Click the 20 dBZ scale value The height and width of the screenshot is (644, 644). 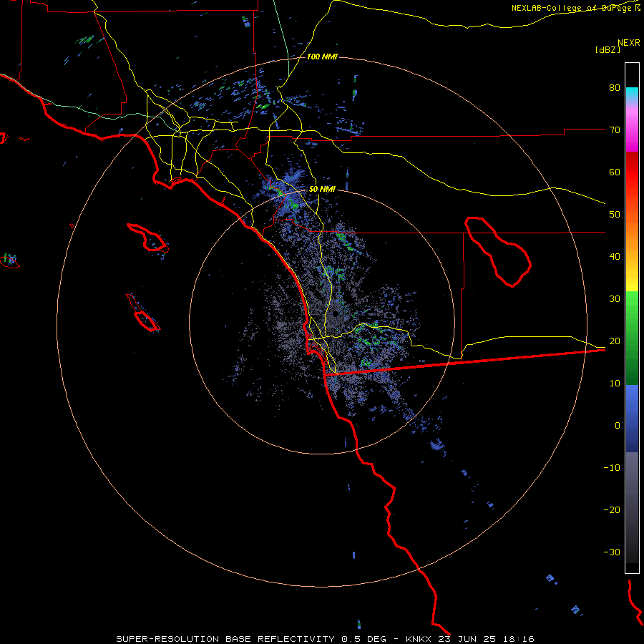615,341
